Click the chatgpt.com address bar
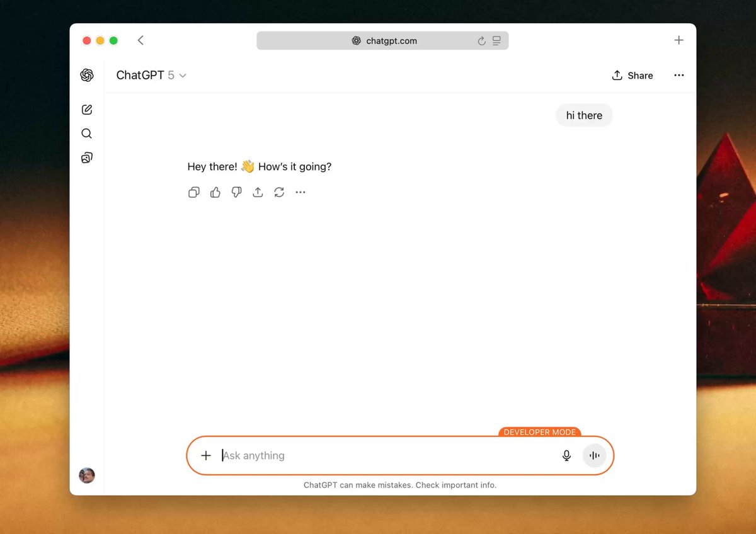 point(382,41)
